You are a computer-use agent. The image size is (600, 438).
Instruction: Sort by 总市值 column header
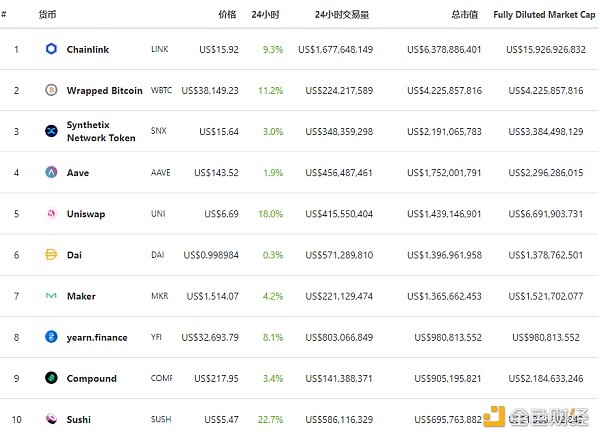pyautogui.click(x=466, y=15)
